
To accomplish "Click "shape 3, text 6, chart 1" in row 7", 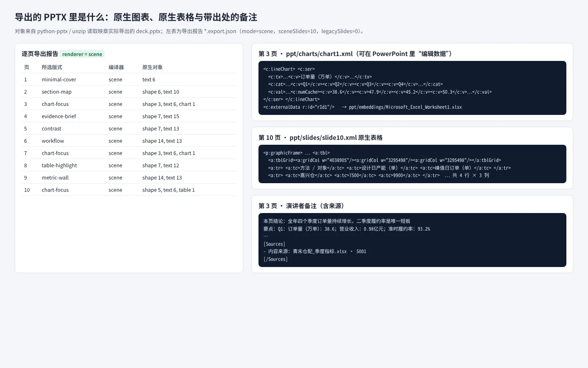I will 169,153.
